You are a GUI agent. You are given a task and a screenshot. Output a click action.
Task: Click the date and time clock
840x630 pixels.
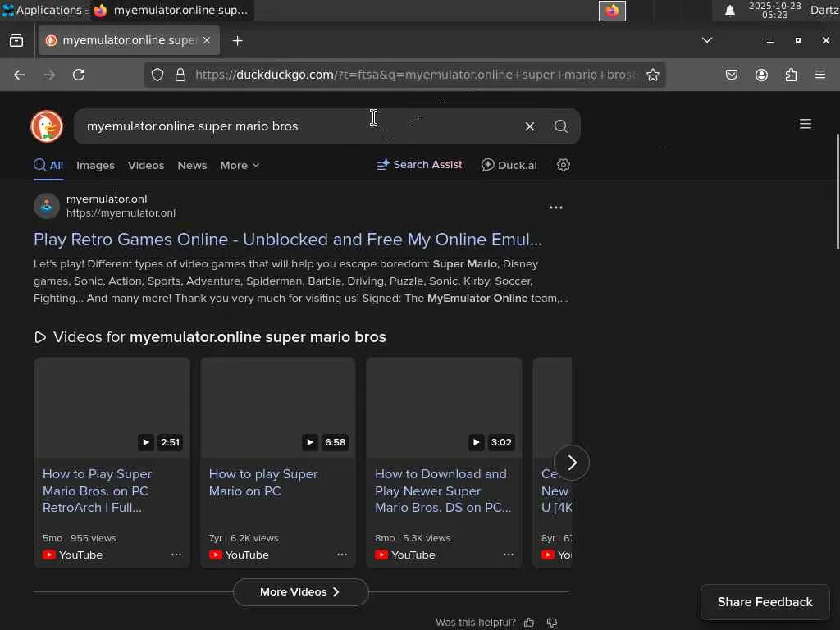coord(774,10)
